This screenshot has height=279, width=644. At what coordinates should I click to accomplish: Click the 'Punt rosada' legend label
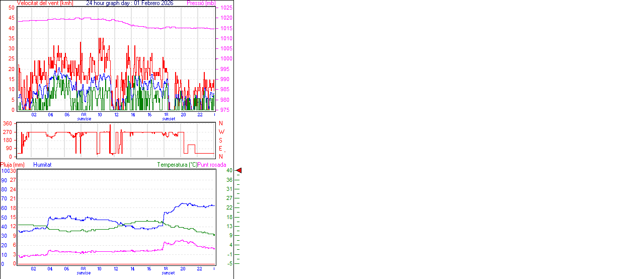pyautogui.click(x=212, y=165)
